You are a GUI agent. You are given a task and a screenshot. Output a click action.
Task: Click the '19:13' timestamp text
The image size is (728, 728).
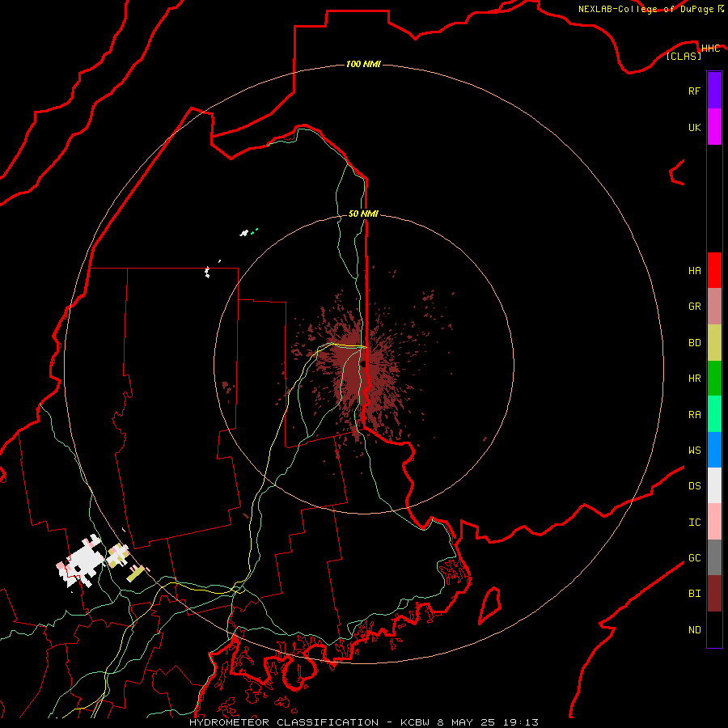520,722
